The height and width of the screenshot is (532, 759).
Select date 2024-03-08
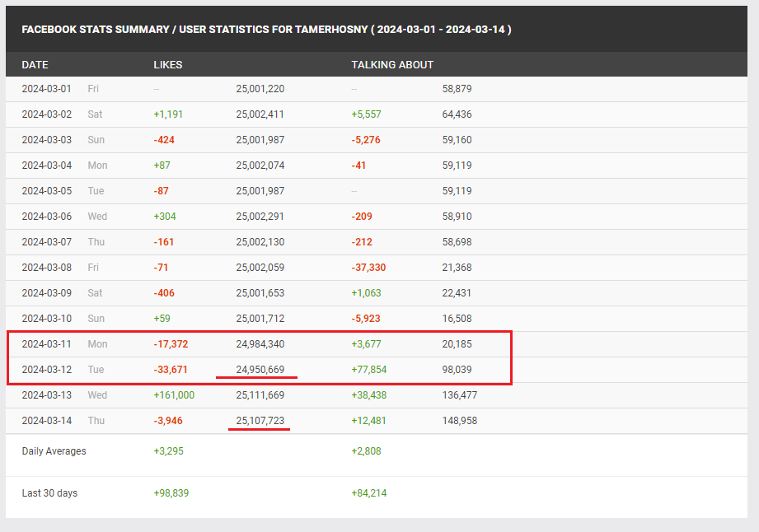click(46, 268)
